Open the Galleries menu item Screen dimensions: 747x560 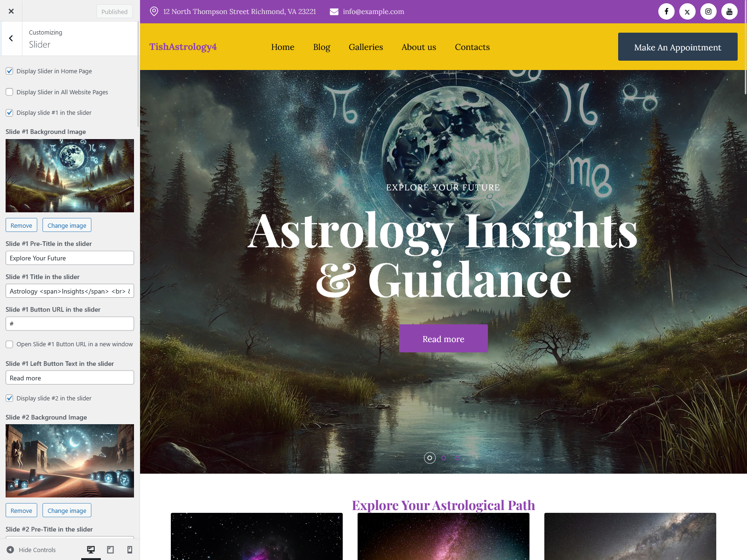366,47
